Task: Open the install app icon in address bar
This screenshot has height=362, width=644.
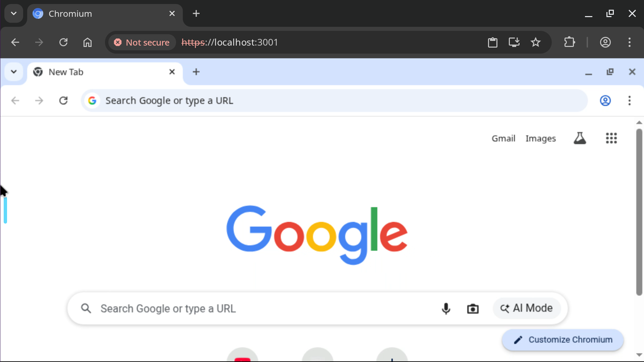Action: coord(514,42)
